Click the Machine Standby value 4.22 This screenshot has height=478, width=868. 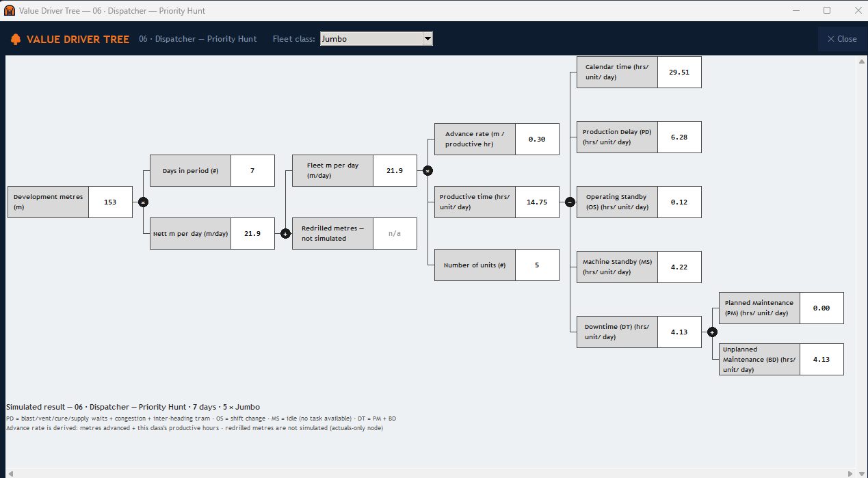[x=679, y=267]
